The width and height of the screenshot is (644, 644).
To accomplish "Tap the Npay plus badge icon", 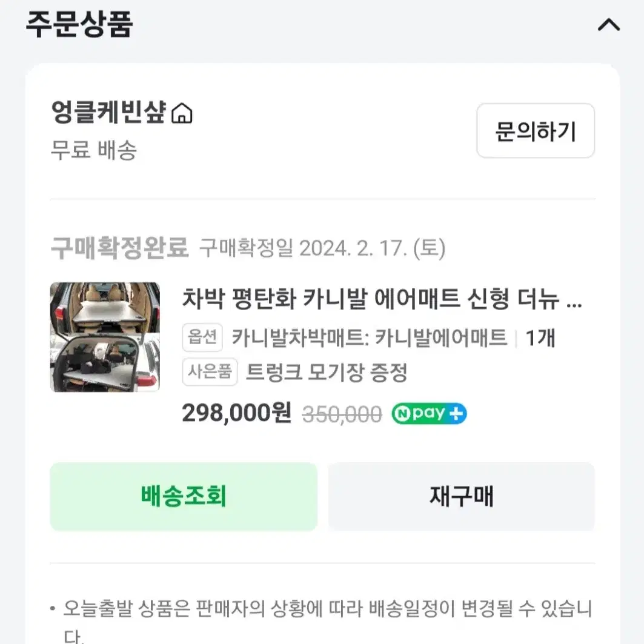I will 429,413.
